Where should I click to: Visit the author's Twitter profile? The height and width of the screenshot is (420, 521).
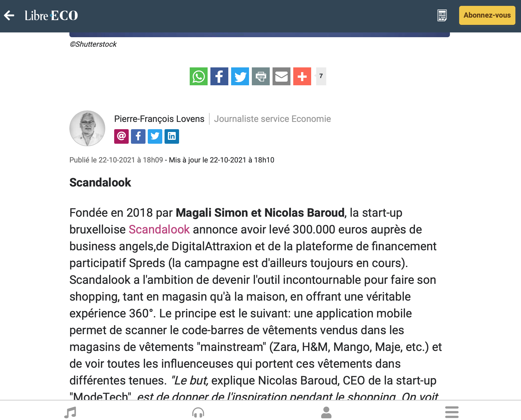coord(155,136)
